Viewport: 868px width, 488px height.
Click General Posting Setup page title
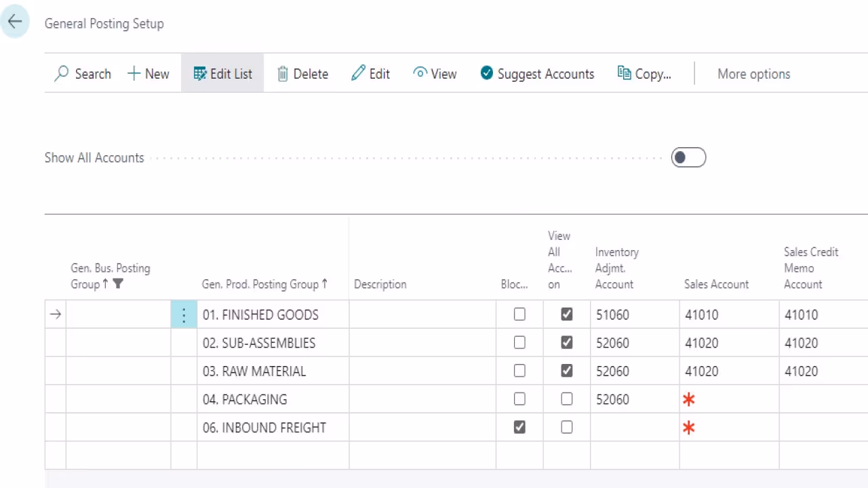click(104, 24)
